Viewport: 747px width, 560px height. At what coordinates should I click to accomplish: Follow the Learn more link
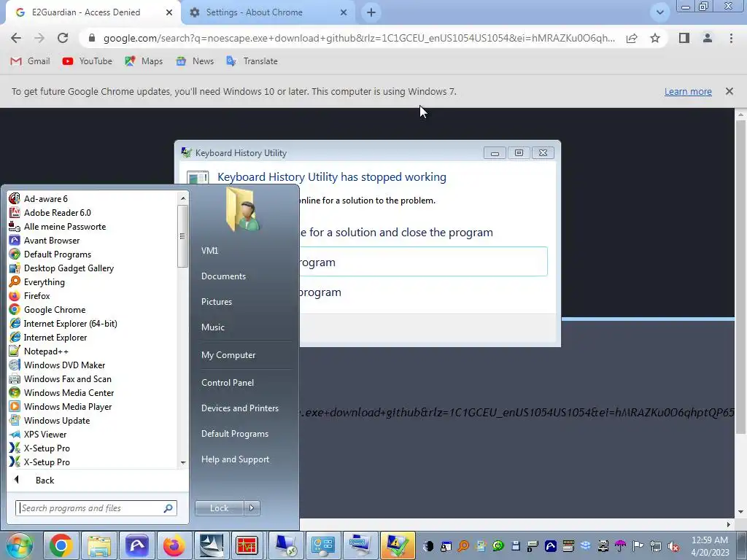(x=688, y=91)
